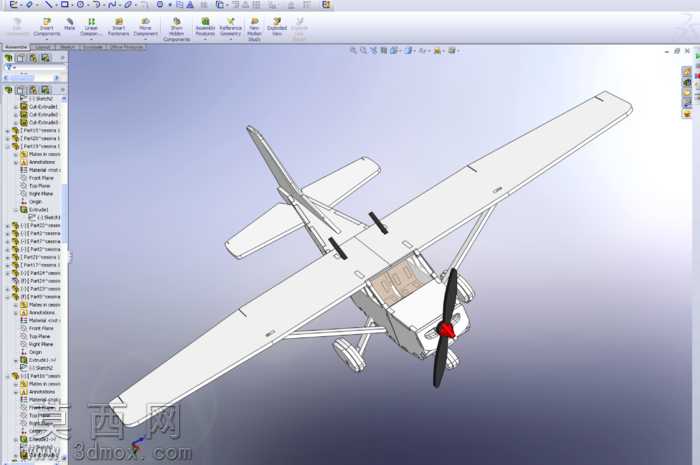Switch to the Sketch tab
Image resolution: width=700 pixels, height=465 pixels.
coord(67,47)
